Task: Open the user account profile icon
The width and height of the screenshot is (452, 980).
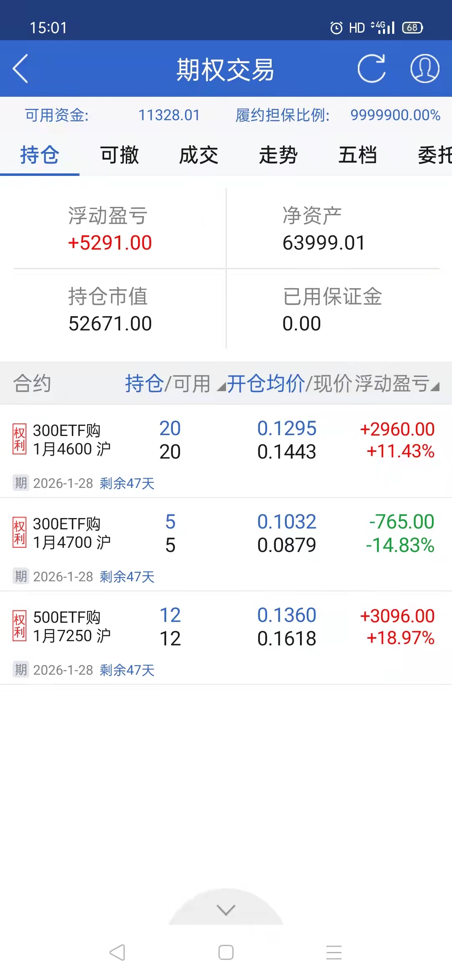Action: tap(424, 69)
